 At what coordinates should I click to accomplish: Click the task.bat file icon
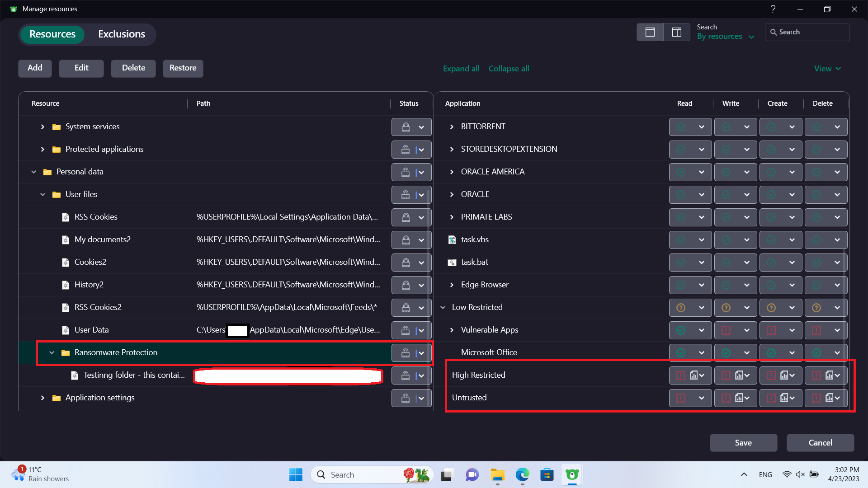(x=452, y=262)
